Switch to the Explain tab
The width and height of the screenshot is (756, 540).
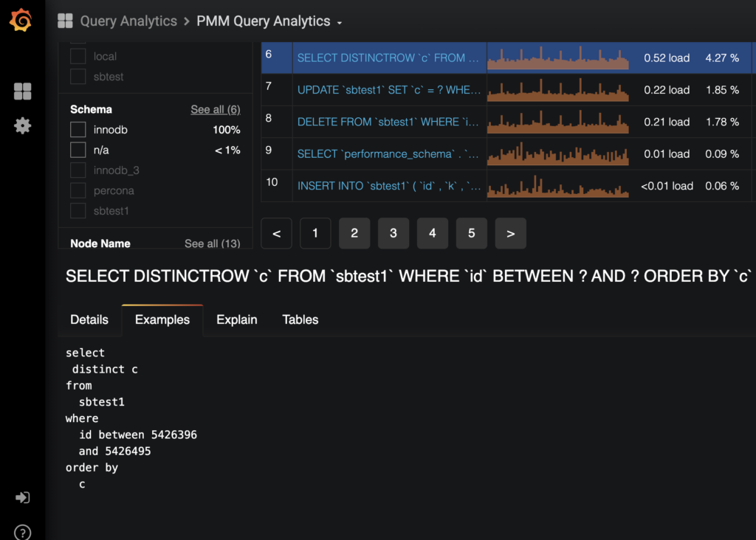coord(237,320)
